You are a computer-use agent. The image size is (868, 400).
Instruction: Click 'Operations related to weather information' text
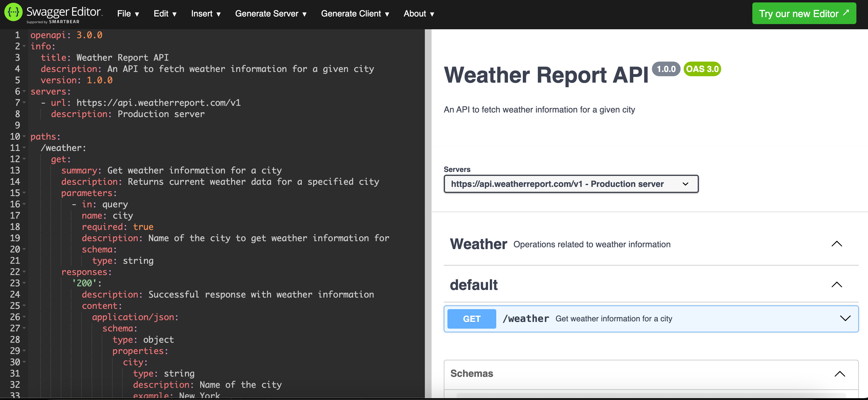pyautogui.click(x=592, y=245)
